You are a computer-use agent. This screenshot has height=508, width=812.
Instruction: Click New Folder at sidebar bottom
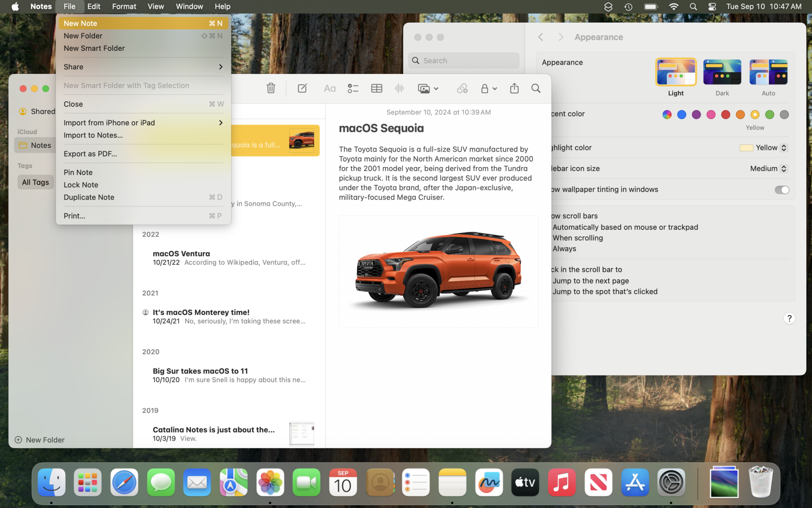coord(39,439)
